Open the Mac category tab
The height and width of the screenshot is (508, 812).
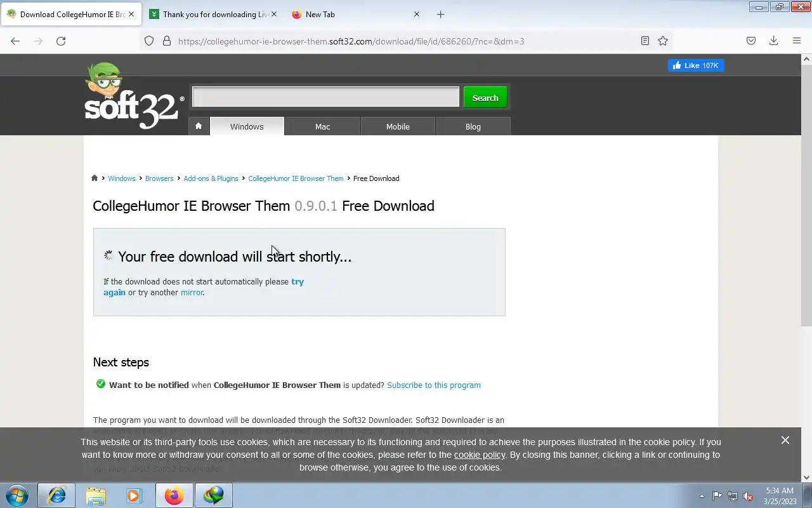pyautogui.click(x=322, y=126)
